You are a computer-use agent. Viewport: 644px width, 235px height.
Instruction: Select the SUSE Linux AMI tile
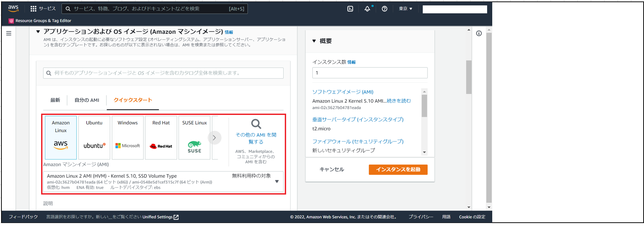point(195,137)
